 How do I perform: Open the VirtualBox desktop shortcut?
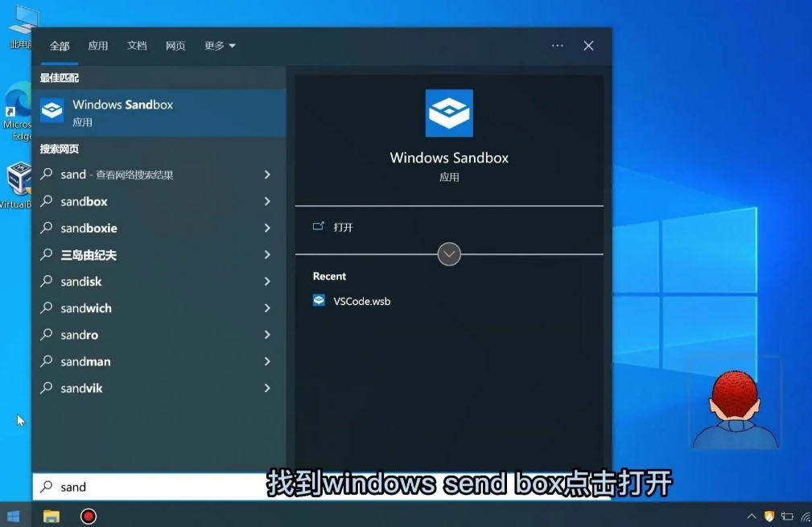(x=17, y=185)
